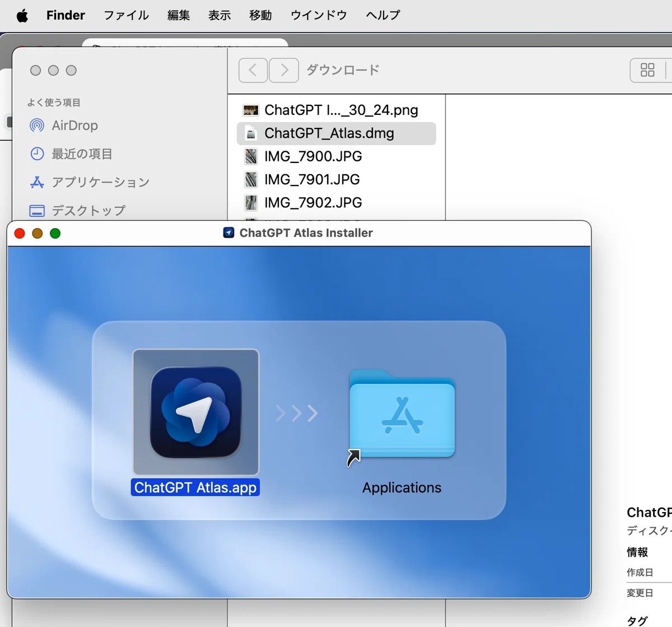Open the ウインドウ menu

(319, 15)
